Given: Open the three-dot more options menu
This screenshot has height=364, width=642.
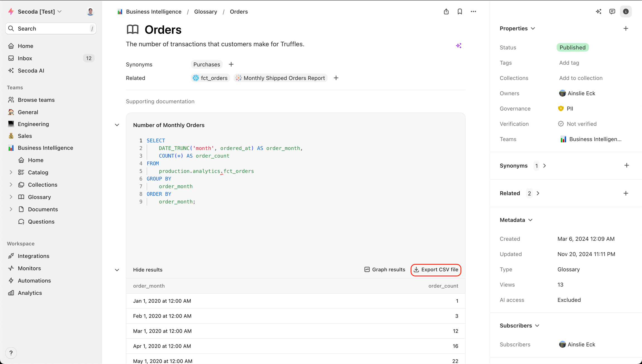Looking at the screenshot, I should tap(473, 11).
